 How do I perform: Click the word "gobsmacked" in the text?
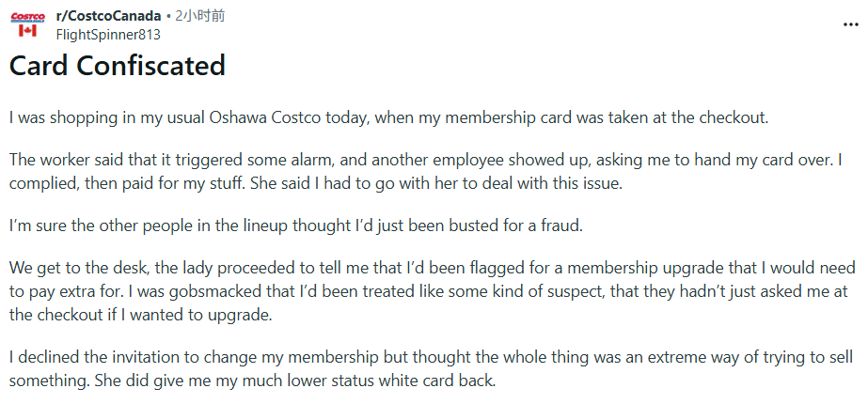[155, 292]
